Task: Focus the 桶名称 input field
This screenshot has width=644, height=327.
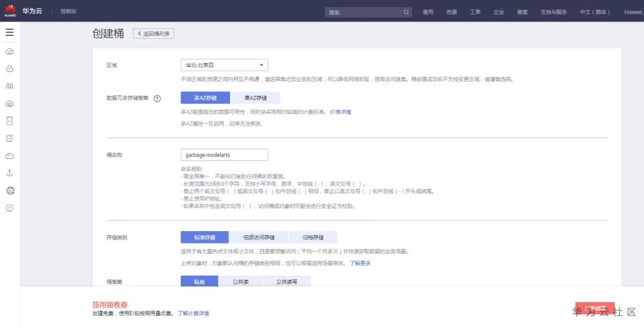Action: (224, 155)
